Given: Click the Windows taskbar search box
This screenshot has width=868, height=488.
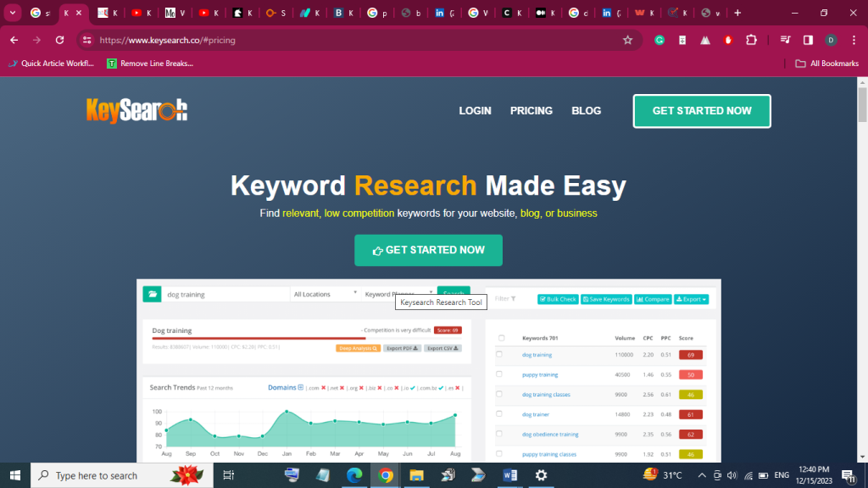Looking at the screenshot, I should point(122,475).
